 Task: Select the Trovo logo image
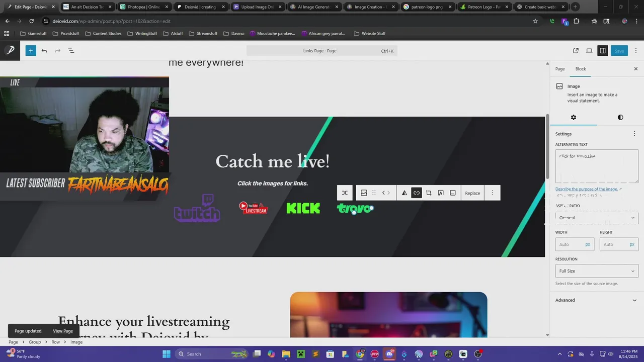coord(355,209)
